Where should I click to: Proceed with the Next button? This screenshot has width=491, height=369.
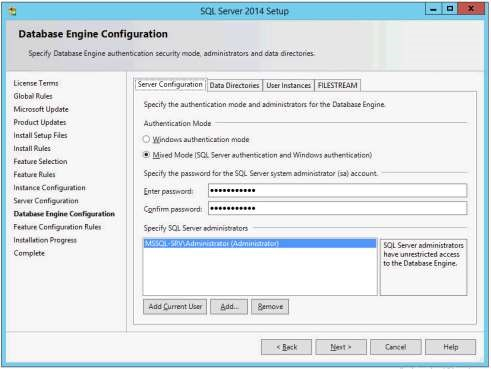(341, 347)
